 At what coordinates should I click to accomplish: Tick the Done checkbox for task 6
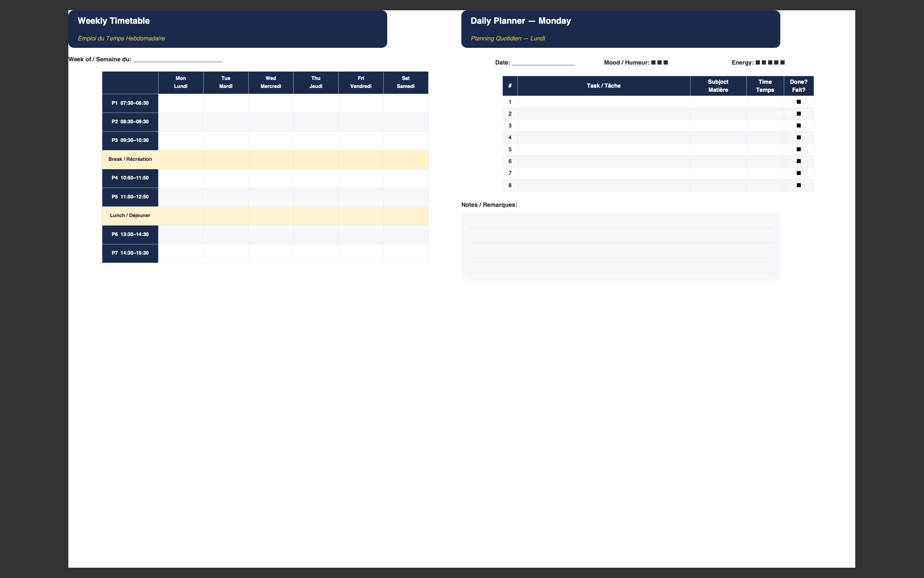[798, 161]
